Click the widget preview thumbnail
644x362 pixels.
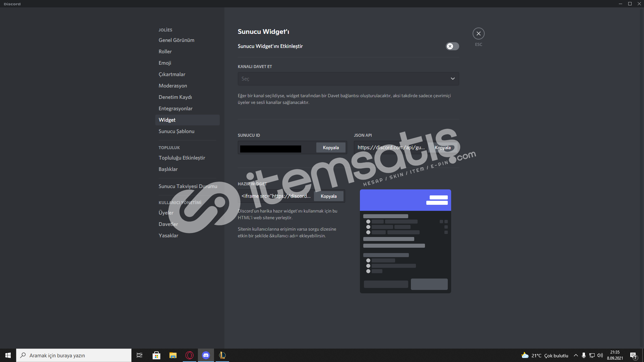tap(405, 241)
